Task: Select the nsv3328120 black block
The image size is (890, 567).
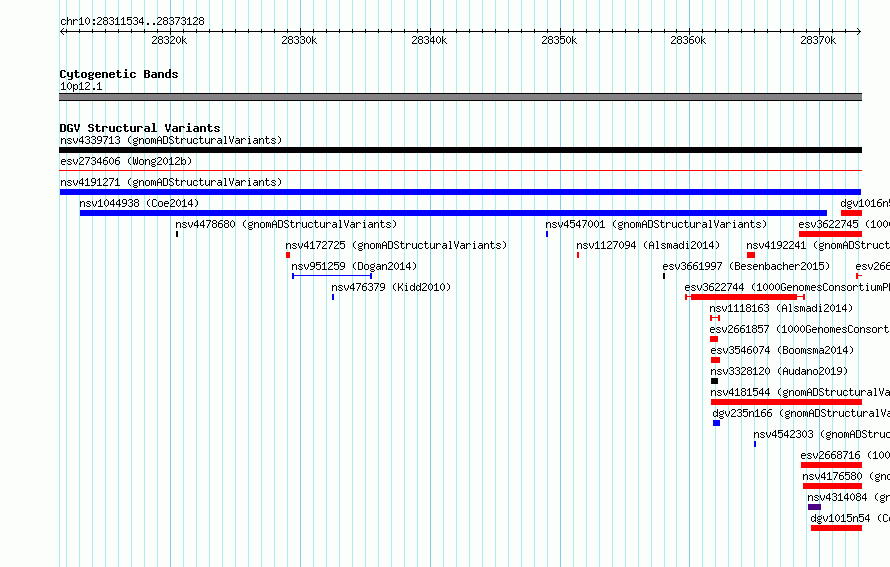Action: point(715,381)
